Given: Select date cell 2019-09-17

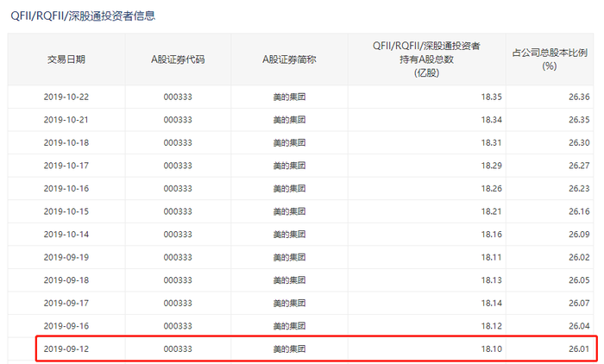Looking at the screenshot, I should 66,303.
